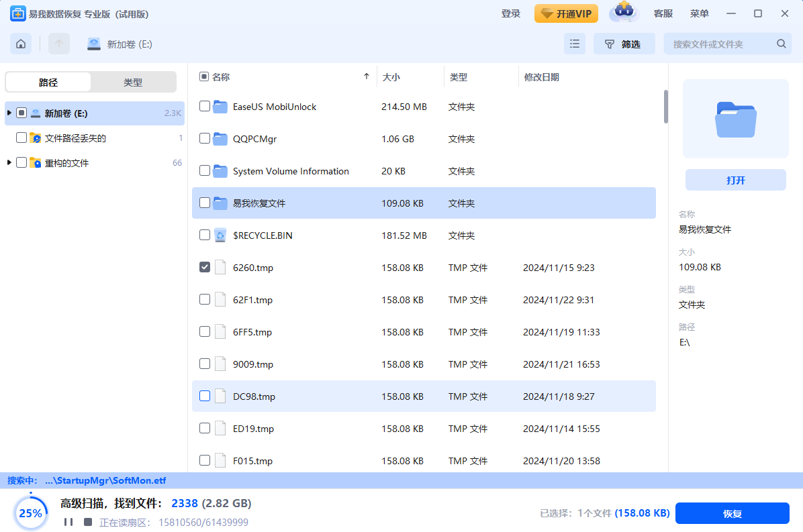Check the $RECYCLE.BIN checkbox
This screenshot has width=803, height=532.
pyautogui.click(x=204, y=235)
